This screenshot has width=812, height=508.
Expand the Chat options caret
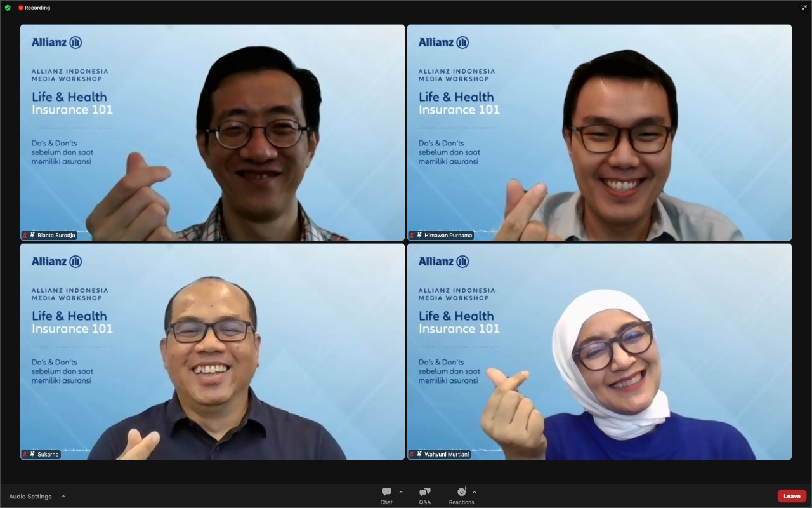pos(401,492)
